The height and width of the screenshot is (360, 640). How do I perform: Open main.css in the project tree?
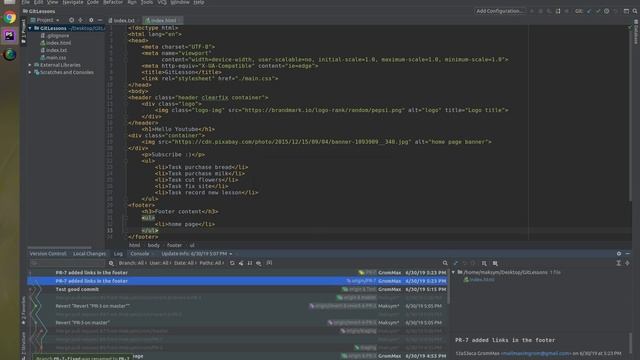pyautogui.click(x=53, y=58)
